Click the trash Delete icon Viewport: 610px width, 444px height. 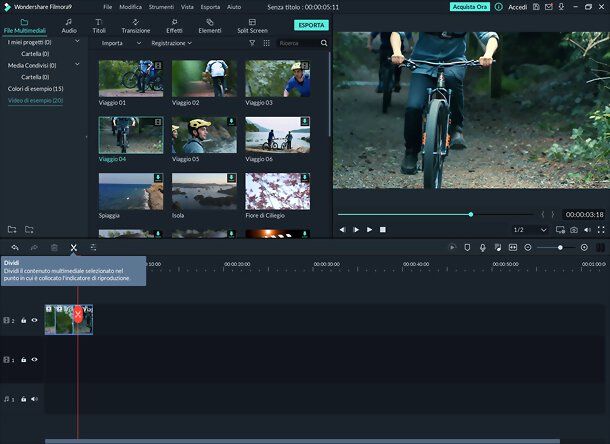tap(54, 247)
